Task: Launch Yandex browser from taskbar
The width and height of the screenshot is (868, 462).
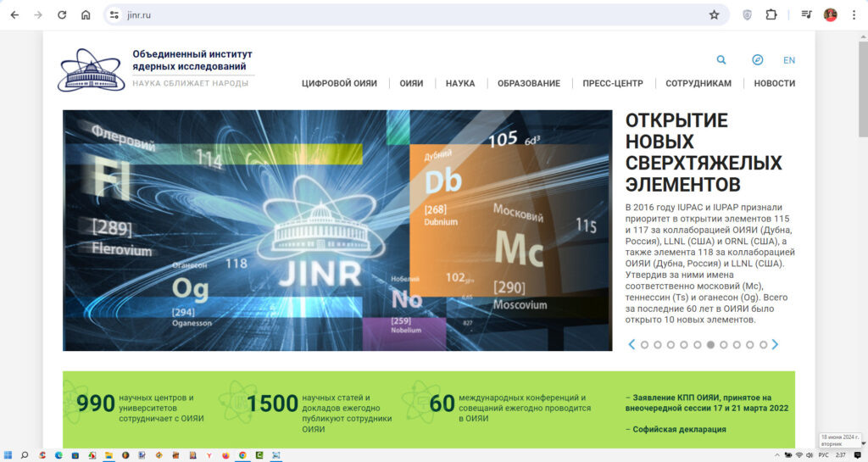Action: point(209,455)
